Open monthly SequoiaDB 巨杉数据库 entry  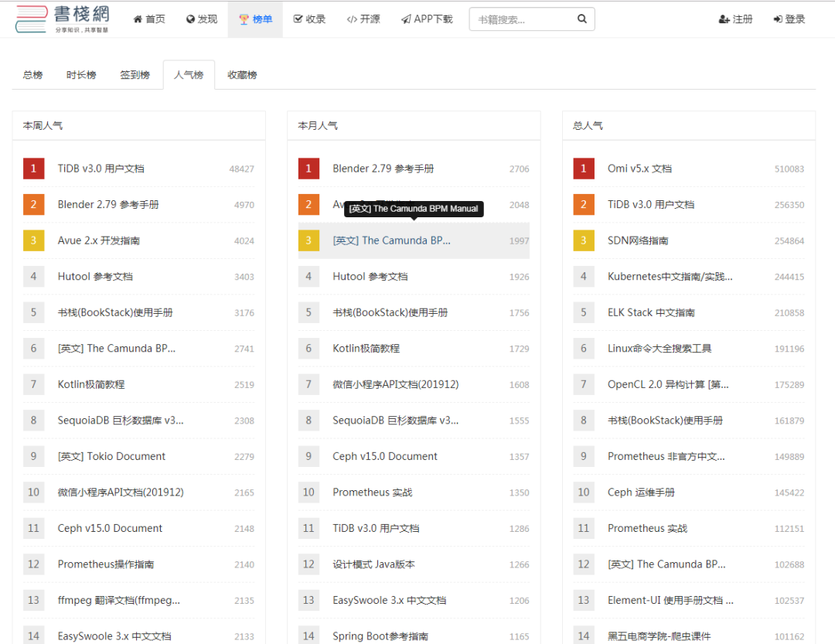click(396, 421)
